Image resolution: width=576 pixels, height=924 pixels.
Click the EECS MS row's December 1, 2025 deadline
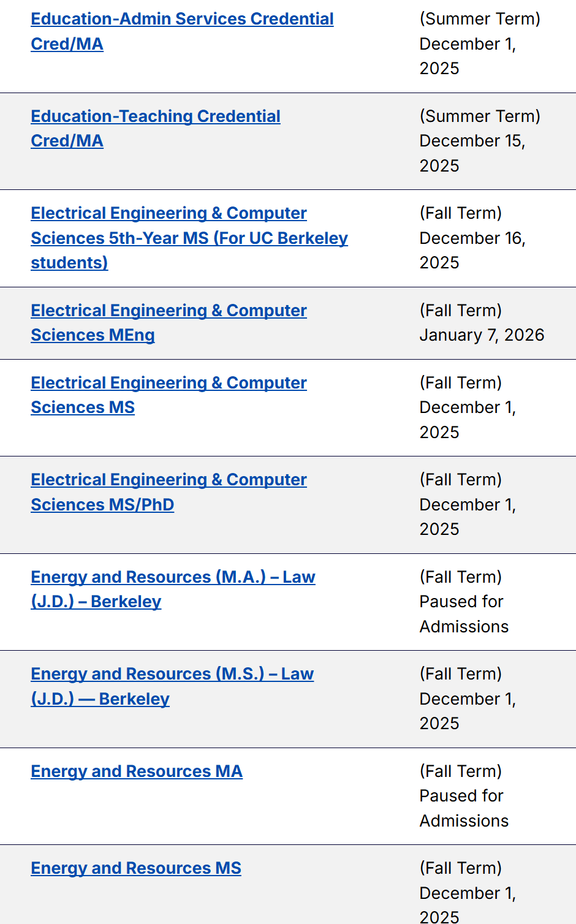click(x=467, y=408)
